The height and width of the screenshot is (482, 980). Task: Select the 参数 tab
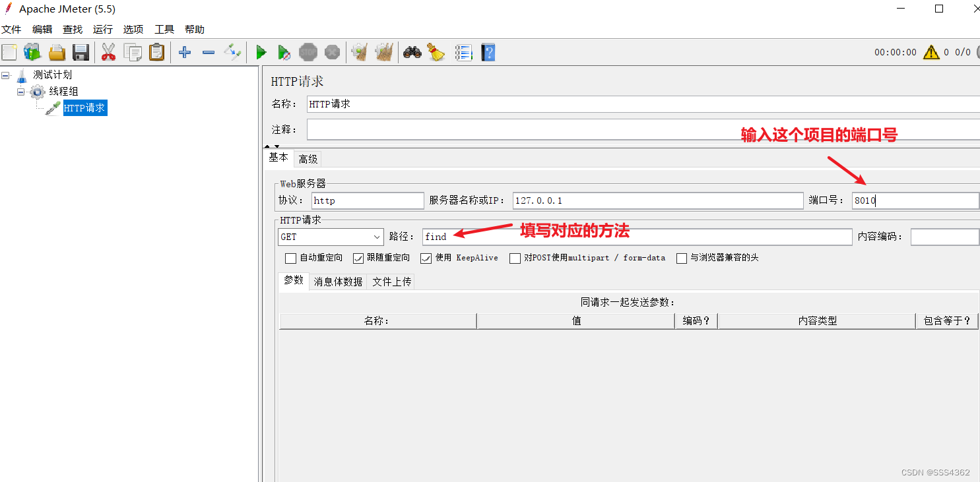pyautogui.click(x=294, y=280)
